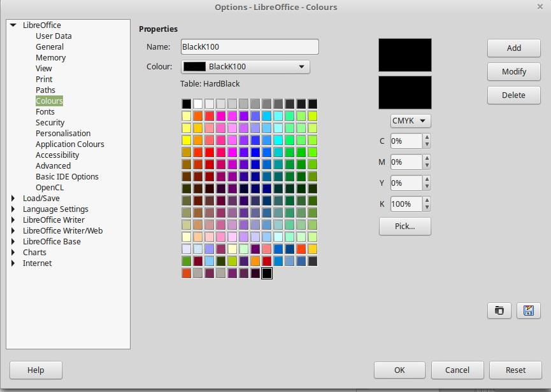Decrease the C value with down arrow
The image size is (551, 392).
[427, 144]
